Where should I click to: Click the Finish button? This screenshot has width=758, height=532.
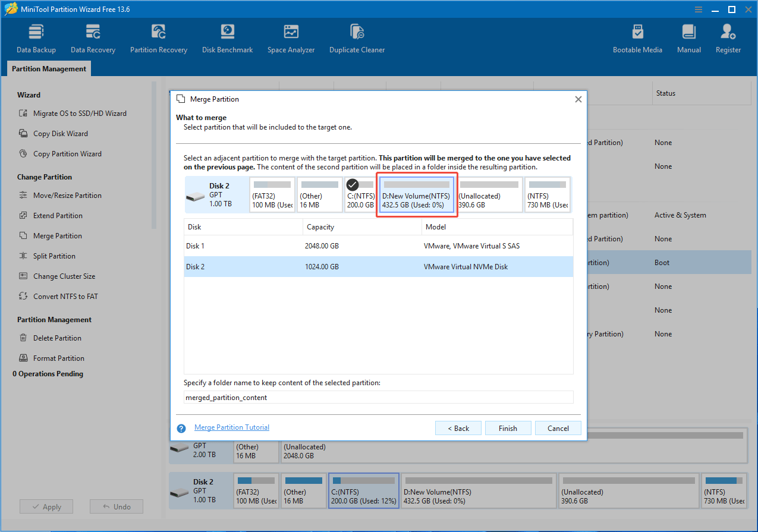(508, 428)
